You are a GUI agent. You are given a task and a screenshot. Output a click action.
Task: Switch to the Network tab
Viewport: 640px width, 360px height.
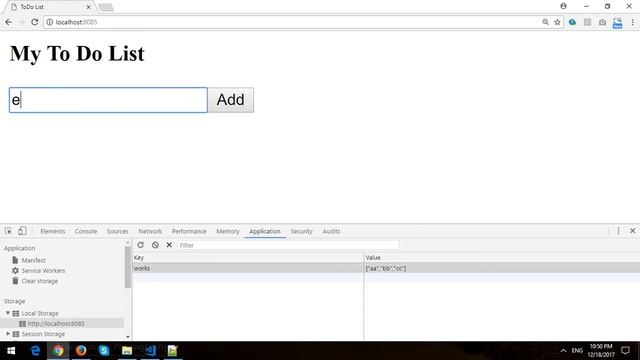point(150,231)
